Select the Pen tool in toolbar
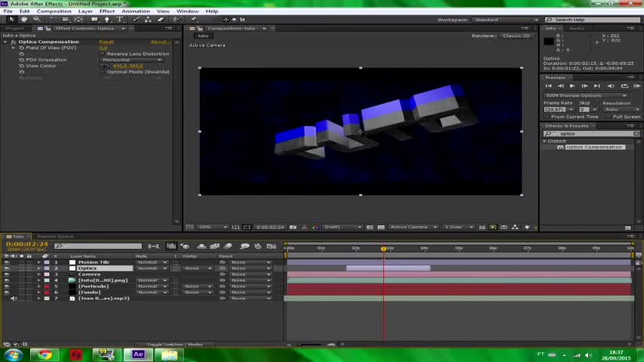 point(107,20)
